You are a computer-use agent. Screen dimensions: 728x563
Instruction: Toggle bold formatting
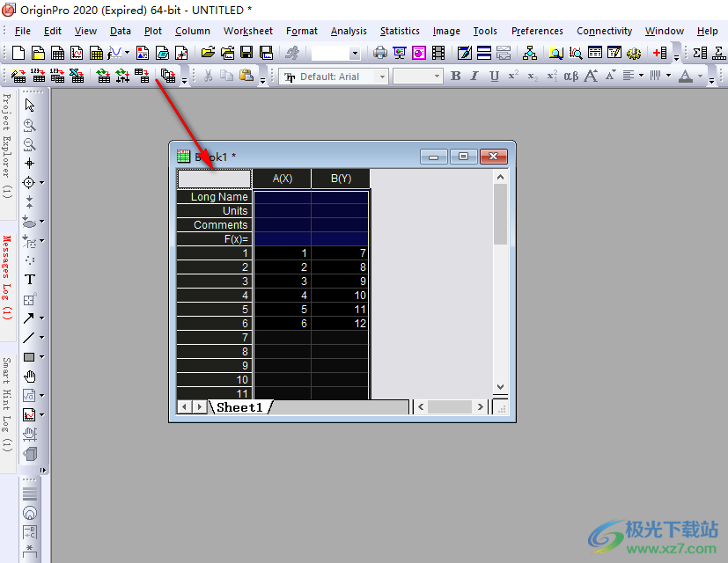click(455, 77)
